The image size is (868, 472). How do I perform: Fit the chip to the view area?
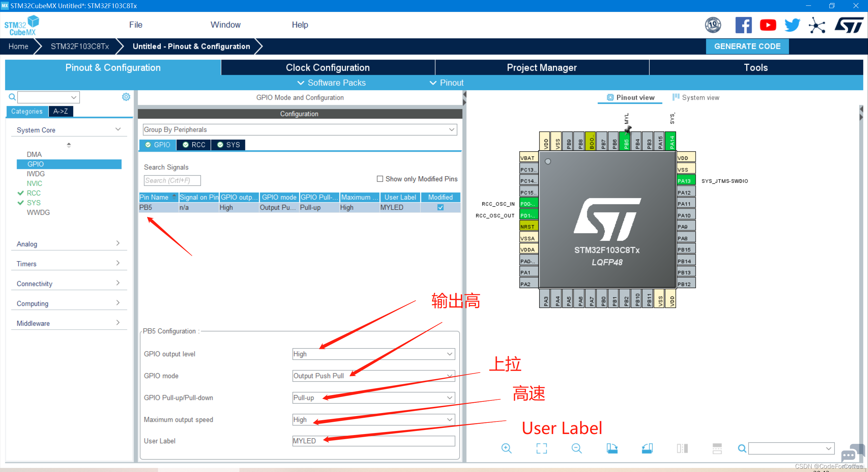(541, 448)
